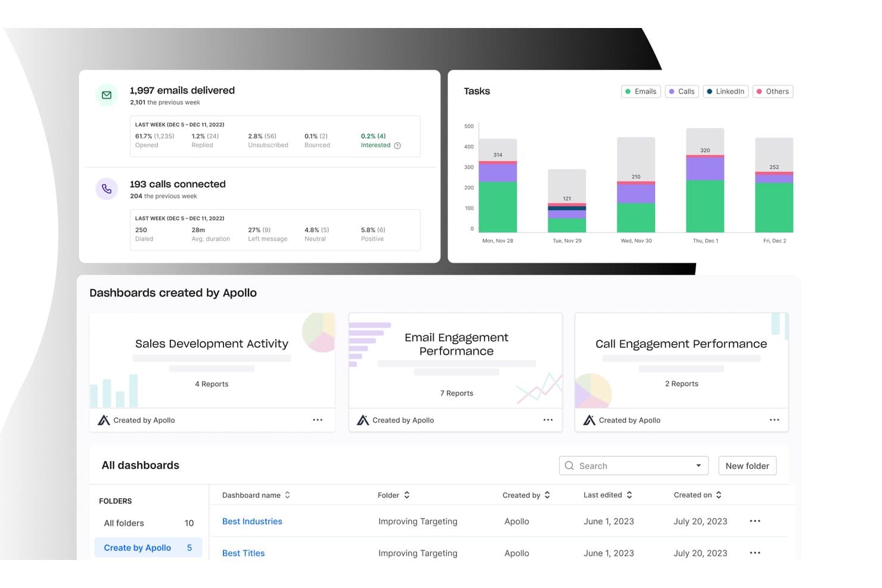Click the Apollo logo on Call Engagement Performance card
882x588 pixels.
[x=589, y=420]
